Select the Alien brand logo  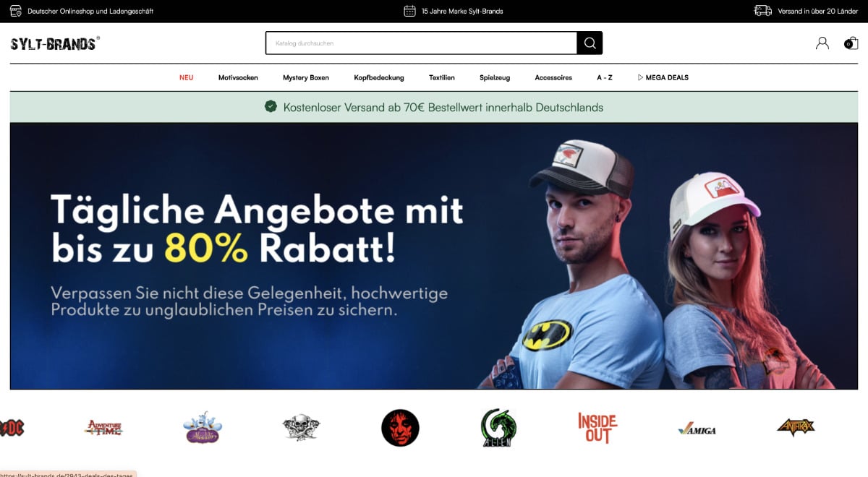point(498,428)
